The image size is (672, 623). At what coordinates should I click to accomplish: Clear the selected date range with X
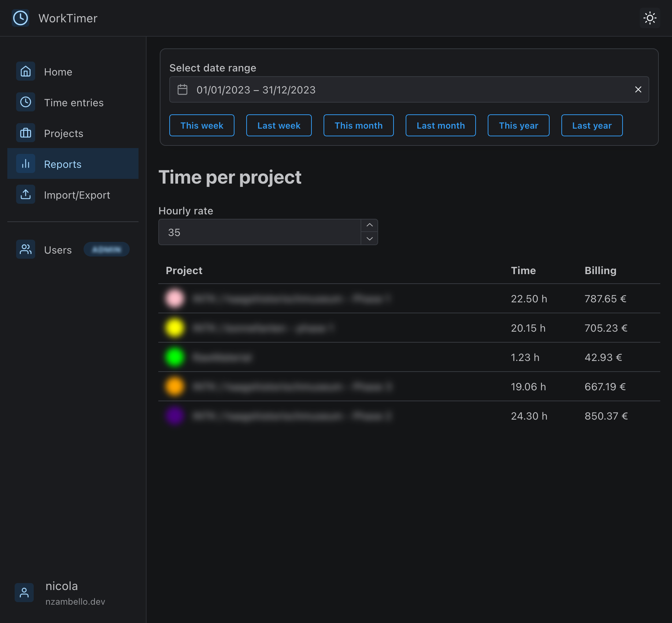638,90
